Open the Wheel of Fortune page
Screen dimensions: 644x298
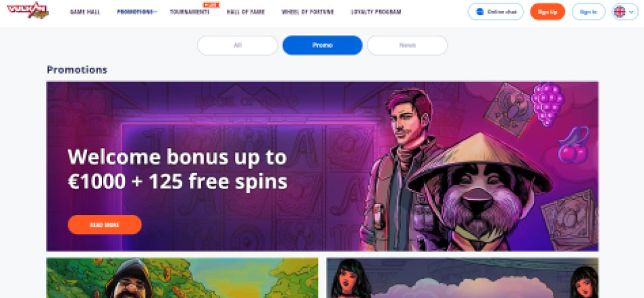coord(308,12)
